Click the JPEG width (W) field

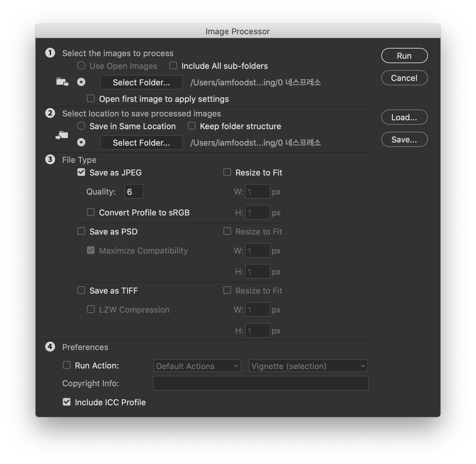(257, 191)
